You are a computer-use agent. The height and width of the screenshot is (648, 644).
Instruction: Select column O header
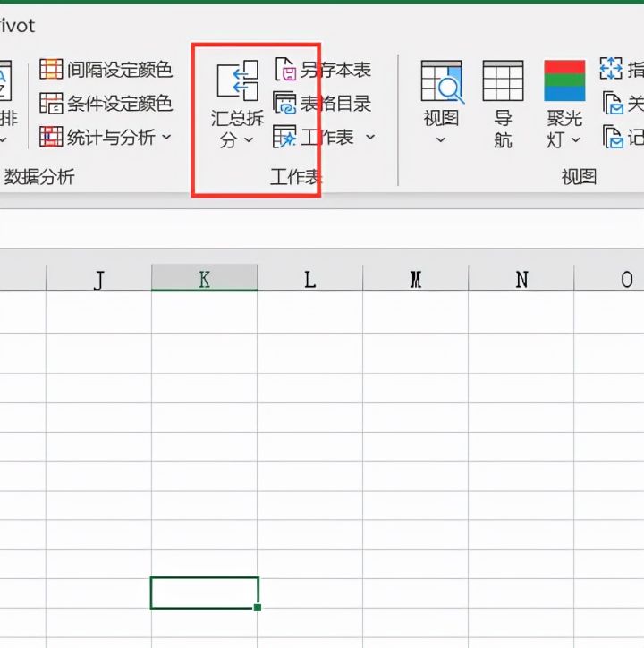point(609,278)
